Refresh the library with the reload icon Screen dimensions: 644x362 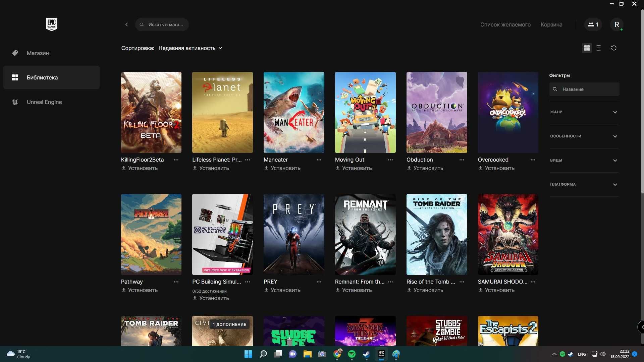point(613,48)
